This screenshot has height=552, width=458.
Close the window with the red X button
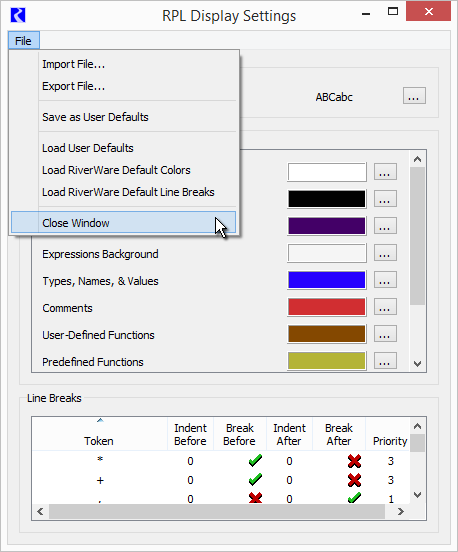pos(428,12)
